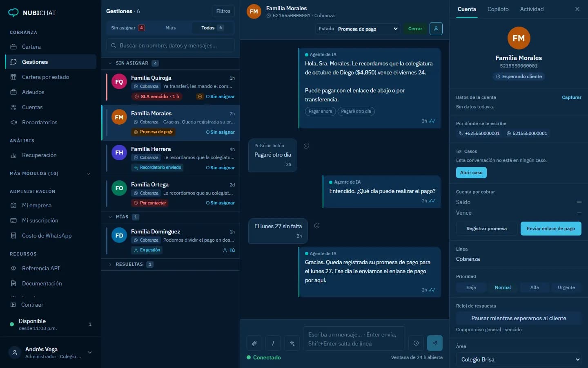
Task: Open Mi suscripción page
Action: coord(51,220)
